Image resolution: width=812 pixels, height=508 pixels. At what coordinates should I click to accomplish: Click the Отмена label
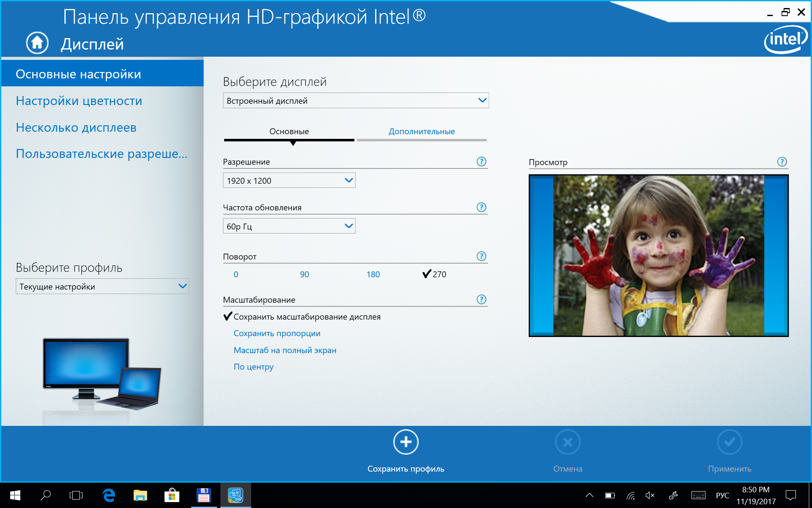(568, 469)
